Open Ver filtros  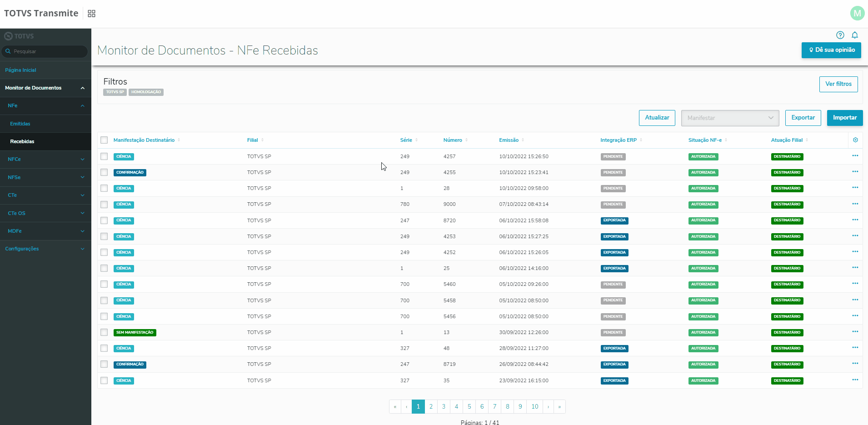(838, 84)
